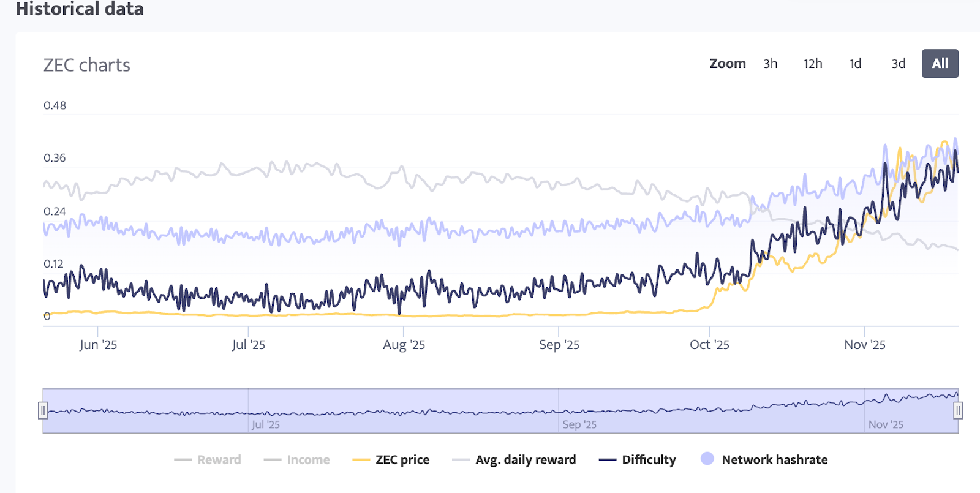Image resolution: width=980 pixels, height=493 pixels.
Task: Click the All zoom button
Action: coord(940,64)
